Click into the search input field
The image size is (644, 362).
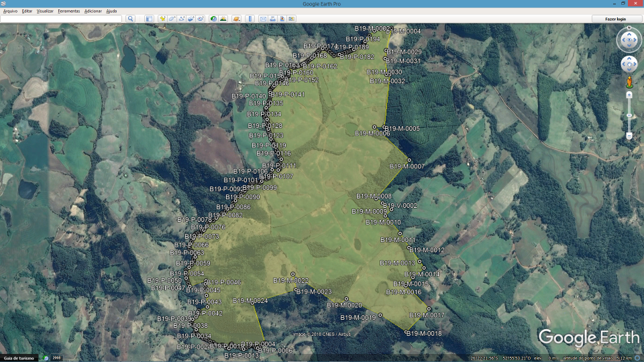pos(61,19)
